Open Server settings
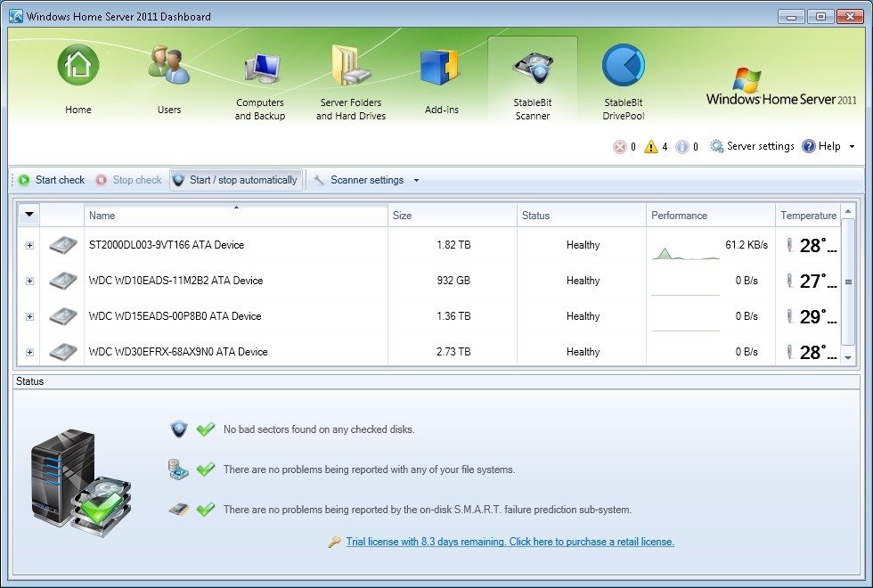The height and width of the screenshot is (588, 873). coord(752,146)
